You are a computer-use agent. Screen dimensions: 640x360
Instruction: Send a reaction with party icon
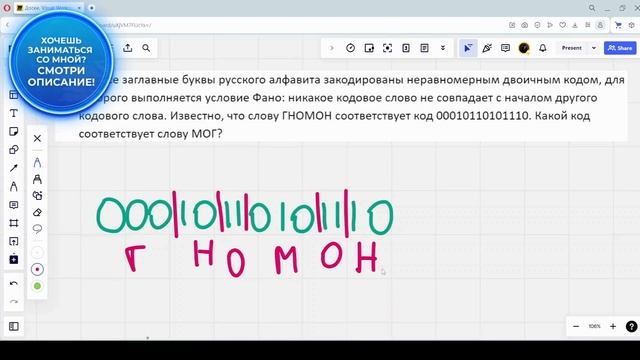[487, 48]
